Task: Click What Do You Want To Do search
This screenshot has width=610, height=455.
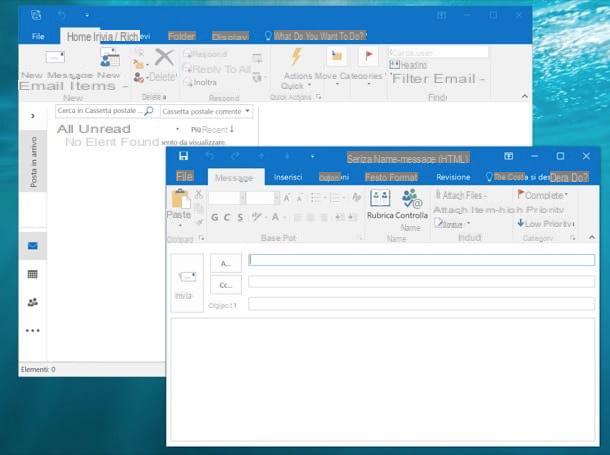Action: click(x=315, y=36)
